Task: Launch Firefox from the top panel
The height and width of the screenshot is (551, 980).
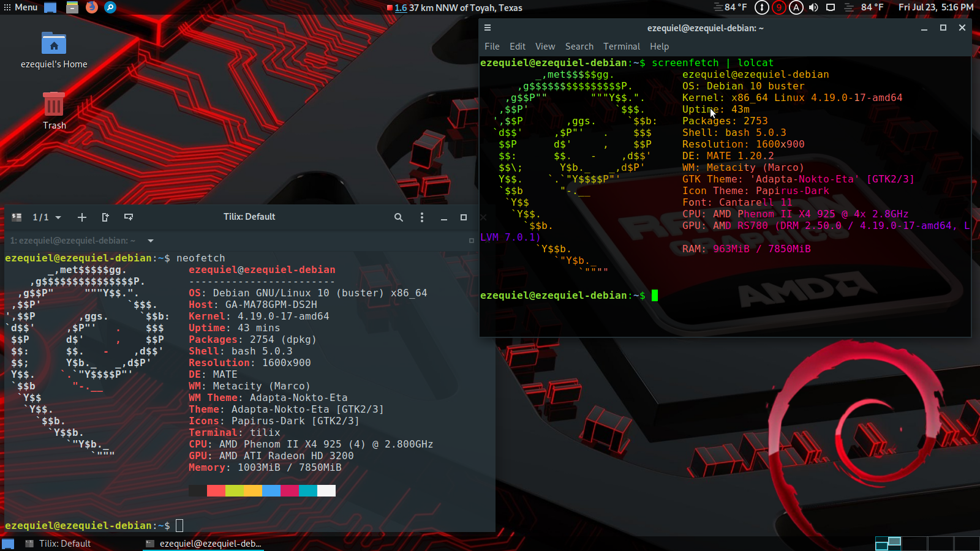Action: (x=91, y=7)
